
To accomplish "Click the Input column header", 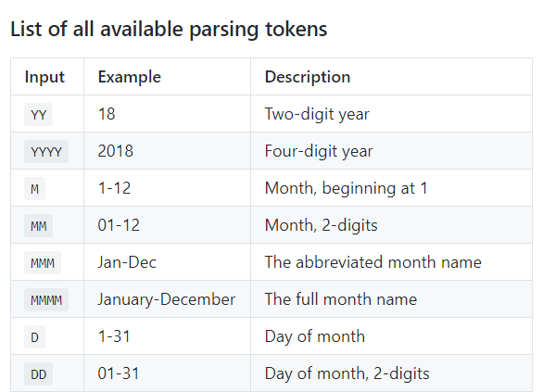I will click(x=44, y=77).
